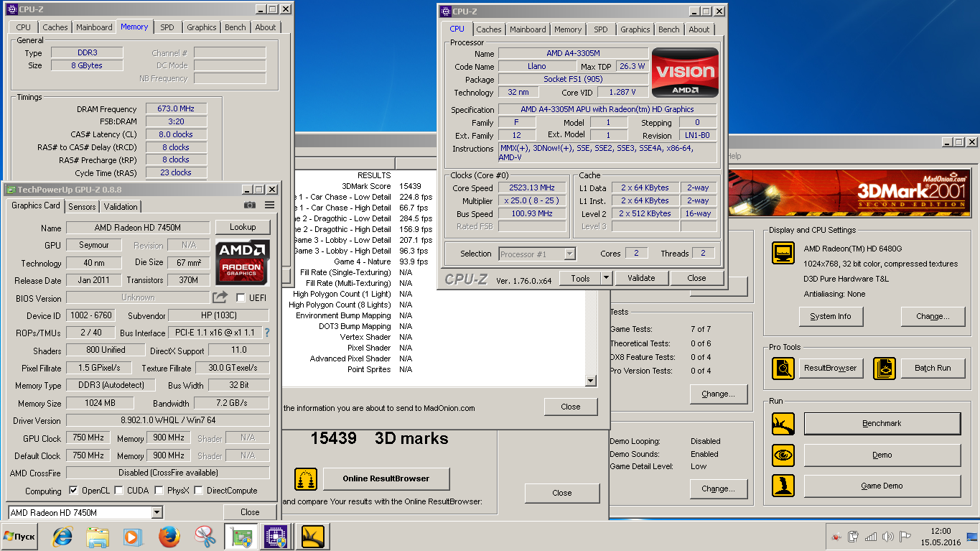980x551 pixels.
Task: Toggle the OpenCL checkbox
Action: (x=73, y=491)
